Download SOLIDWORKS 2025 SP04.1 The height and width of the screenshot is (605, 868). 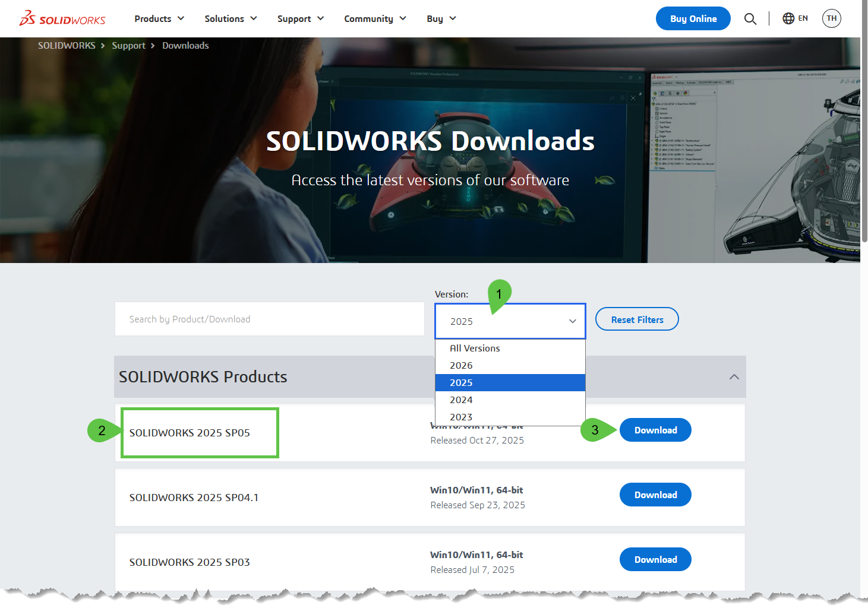[655, 495]
